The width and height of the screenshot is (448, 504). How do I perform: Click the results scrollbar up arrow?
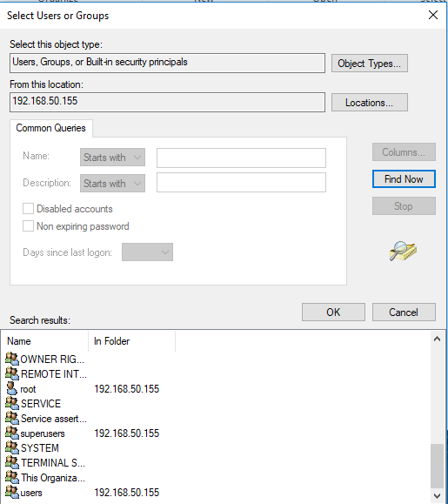coord(437,339)
